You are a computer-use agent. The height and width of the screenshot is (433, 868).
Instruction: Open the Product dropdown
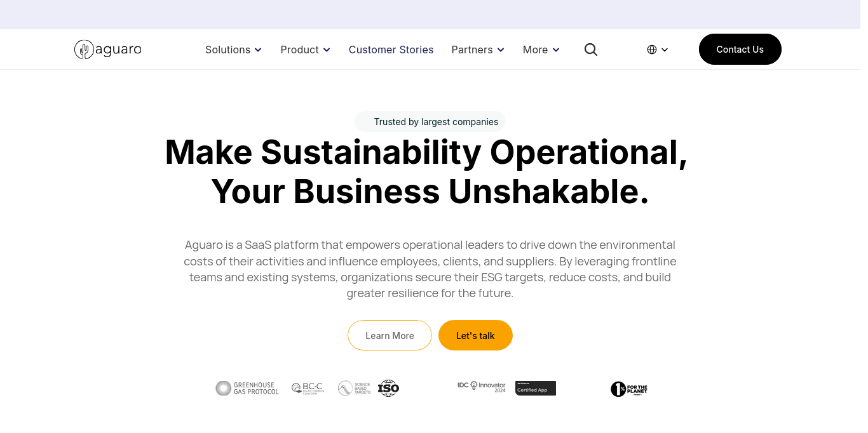[305, 49]
